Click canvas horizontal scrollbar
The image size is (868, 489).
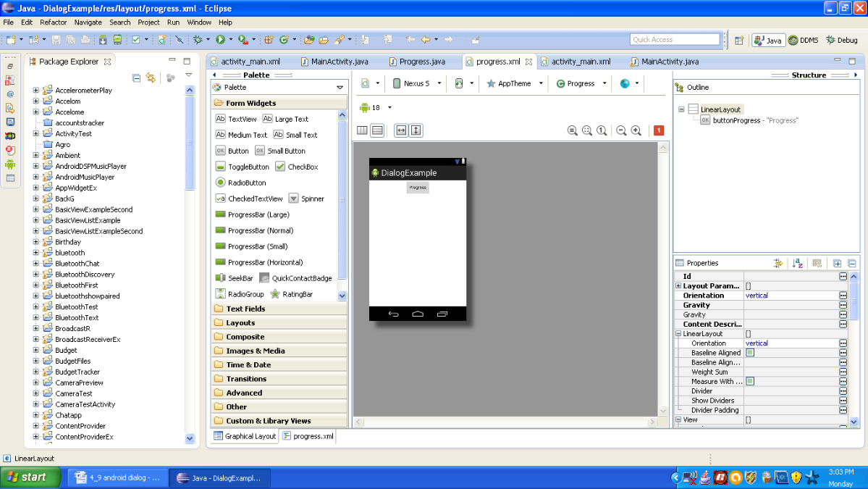tap(505, 422)
